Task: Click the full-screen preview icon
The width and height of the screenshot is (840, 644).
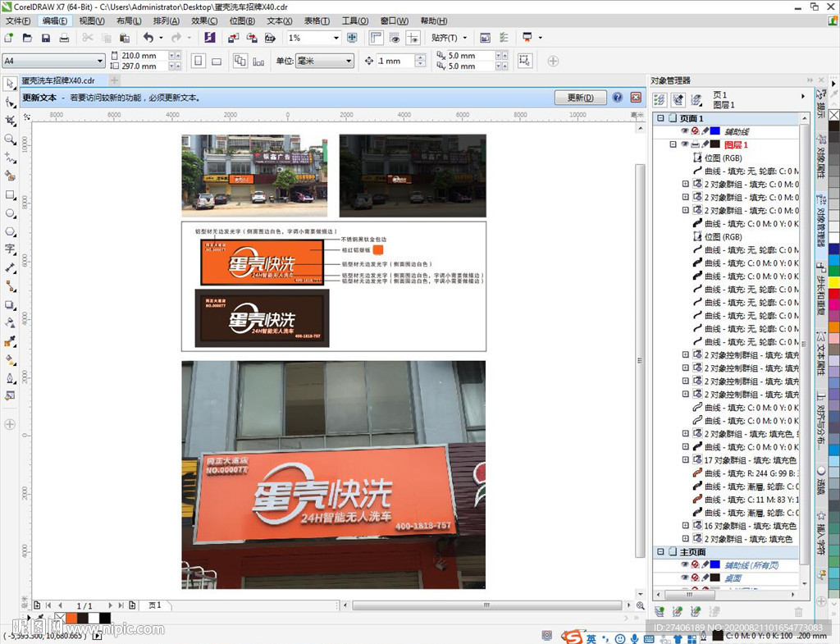Action: click(x=352, y=38)
